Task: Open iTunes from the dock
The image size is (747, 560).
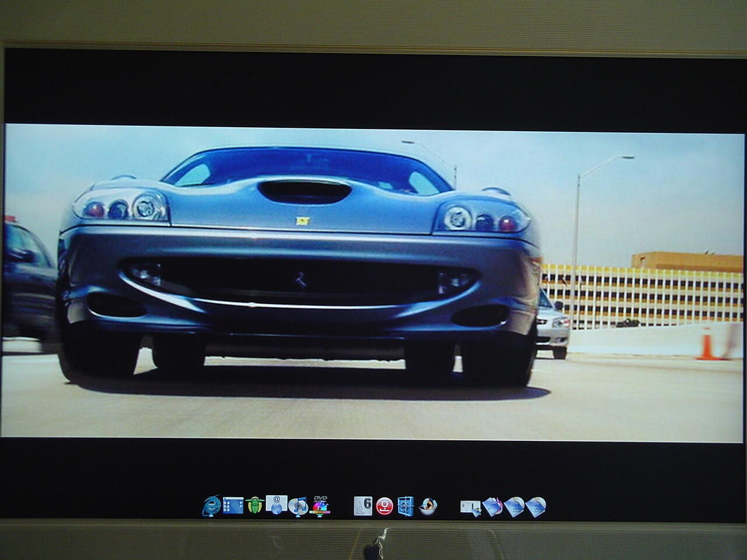Action: coord(298,506)
